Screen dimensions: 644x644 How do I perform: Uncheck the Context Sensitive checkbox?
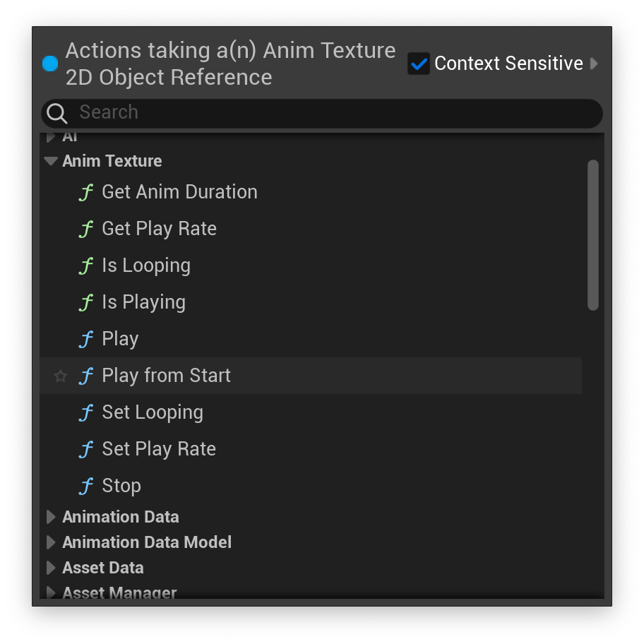click(419, 64)
